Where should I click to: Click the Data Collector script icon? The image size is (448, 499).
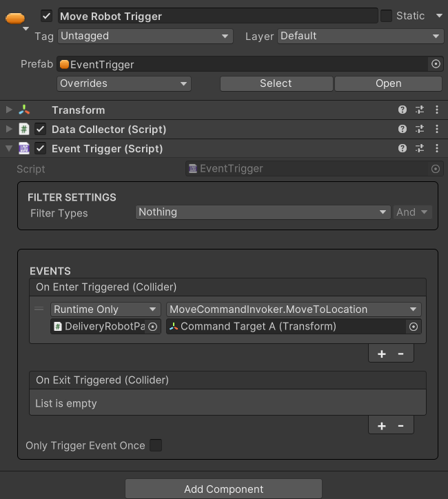pos(24,129)
